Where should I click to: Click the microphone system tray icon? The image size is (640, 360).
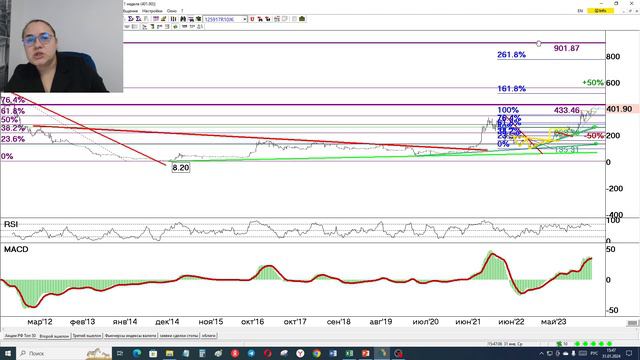pos(573,353)
